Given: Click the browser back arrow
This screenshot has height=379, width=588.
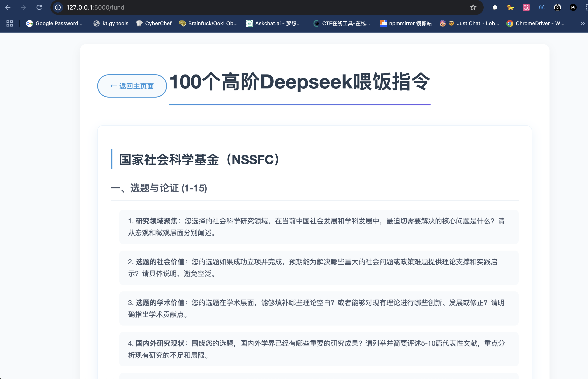Looking at the screenshot, I should coord(8,7).
